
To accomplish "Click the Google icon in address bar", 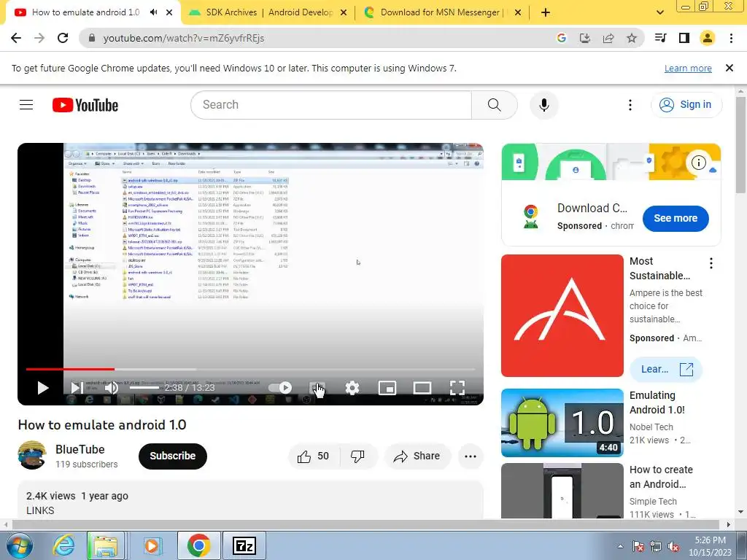I will [x=562, y=38].
